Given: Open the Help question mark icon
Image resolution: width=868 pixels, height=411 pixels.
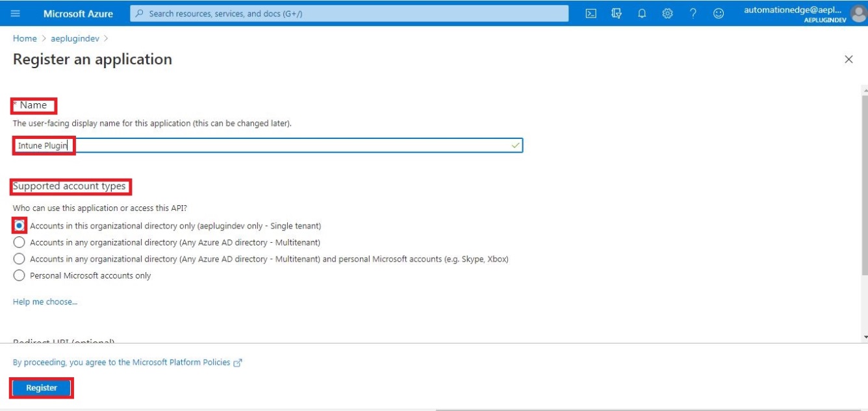Looking at the screenshot, I should 693,14.
